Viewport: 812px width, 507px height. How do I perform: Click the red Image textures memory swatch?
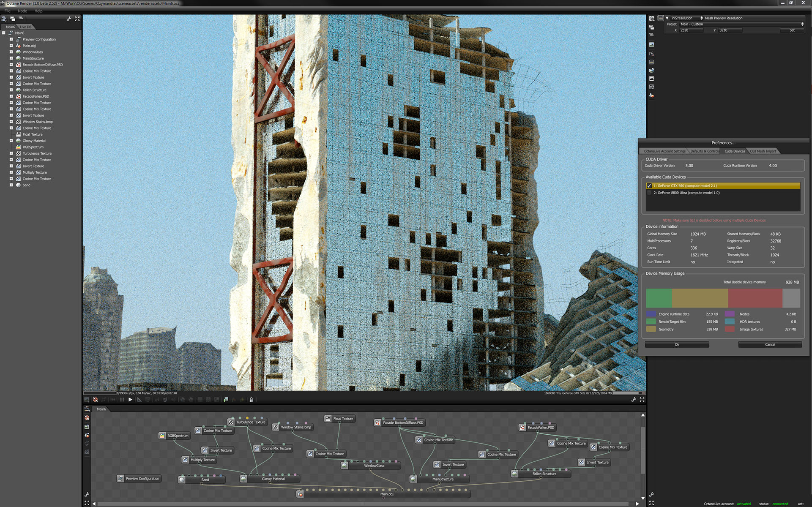click(730, 329)
